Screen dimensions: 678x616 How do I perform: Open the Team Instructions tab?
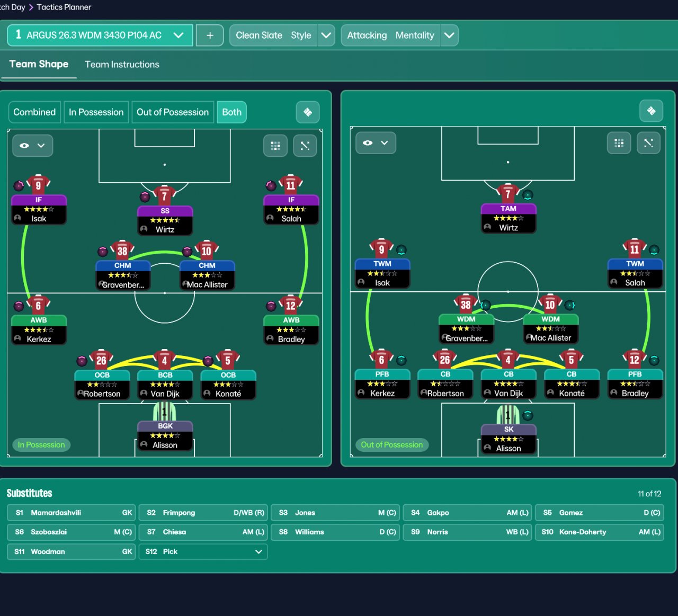[x=122, y=65]
